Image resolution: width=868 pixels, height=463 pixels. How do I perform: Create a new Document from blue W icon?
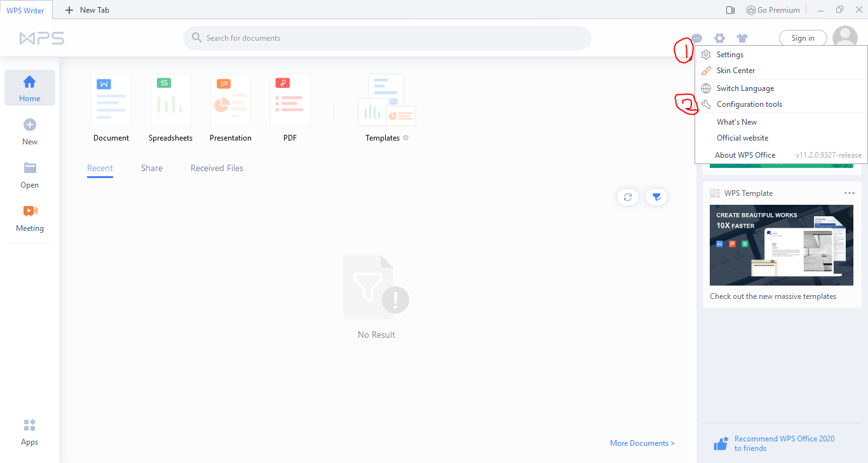pyautogui.click(x=111, y=100)
